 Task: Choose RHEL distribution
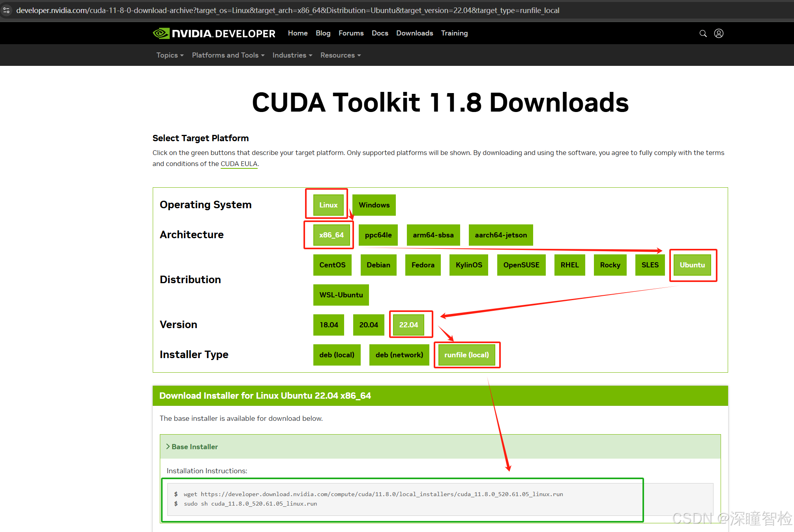point(569,265)
